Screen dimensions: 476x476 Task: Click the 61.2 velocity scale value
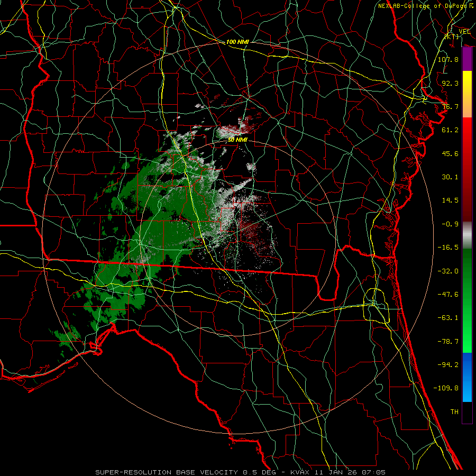click(450, 130)
